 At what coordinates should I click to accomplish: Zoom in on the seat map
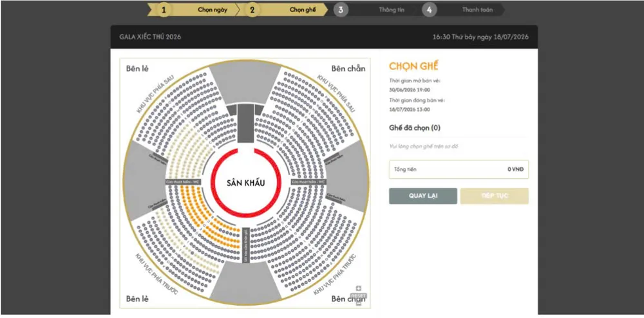(x=358, y=288)
